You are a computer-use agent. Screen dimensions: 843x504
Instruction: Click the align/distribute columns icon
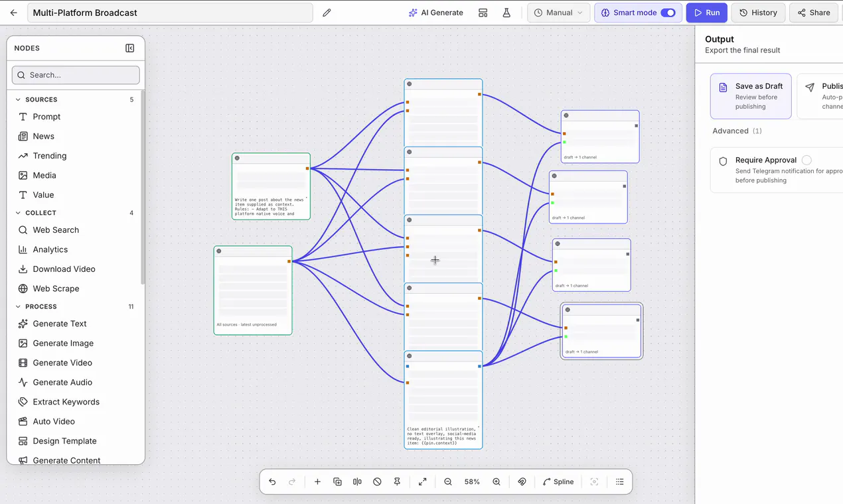tap(357, 481)
